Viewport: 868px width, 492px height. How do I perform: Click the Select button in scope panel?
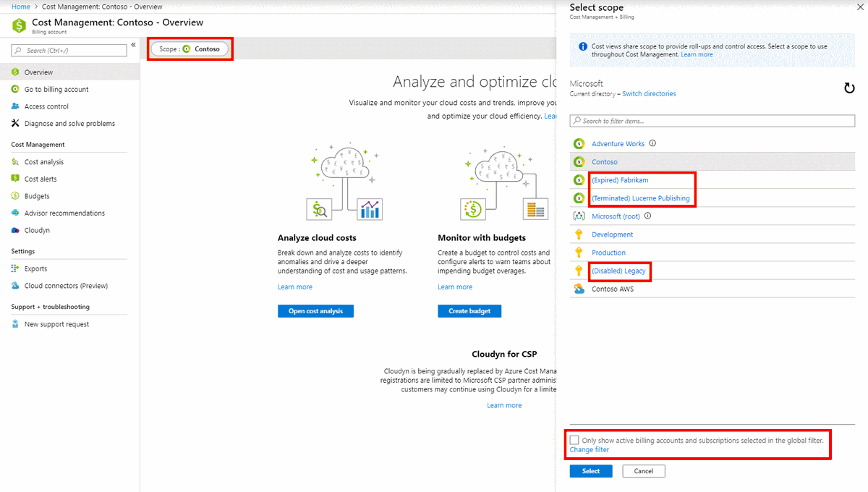pyautogui.click(x=591, y=471)
